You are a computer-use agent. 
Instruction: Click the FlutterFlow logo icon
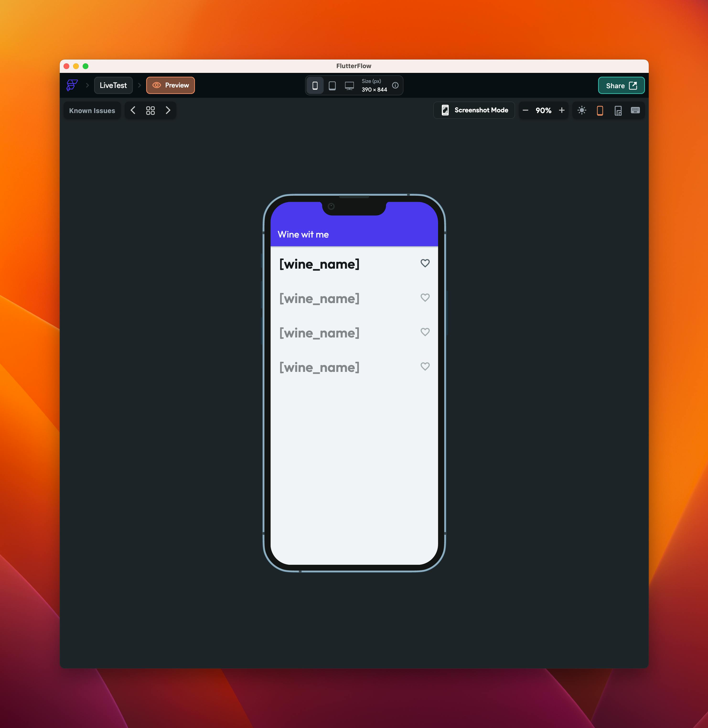(x=72, y=85)
